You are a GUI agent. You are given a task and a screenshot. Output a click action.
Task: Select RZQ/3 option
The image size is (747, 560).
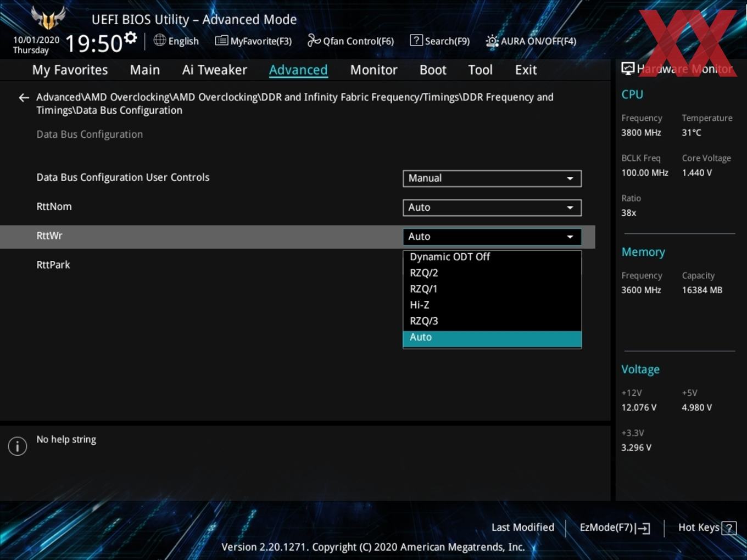[492, 321]
